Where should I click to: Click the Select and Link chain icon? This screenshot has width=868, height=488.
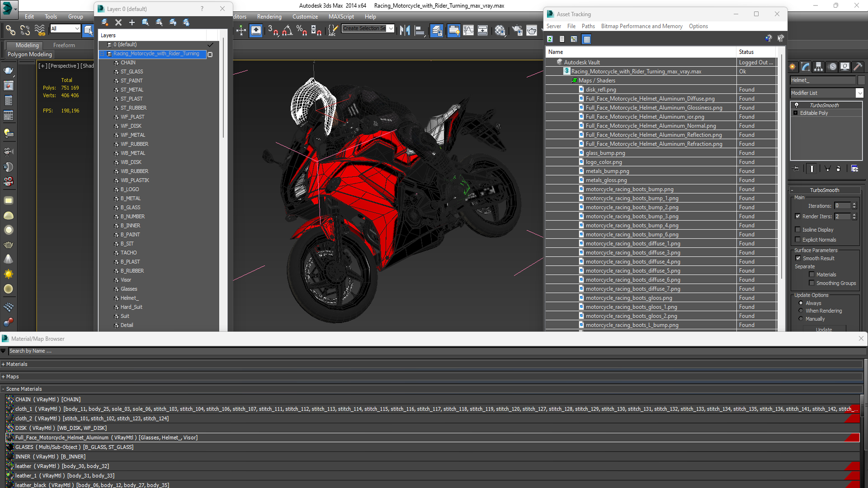[x=10, y=30]
